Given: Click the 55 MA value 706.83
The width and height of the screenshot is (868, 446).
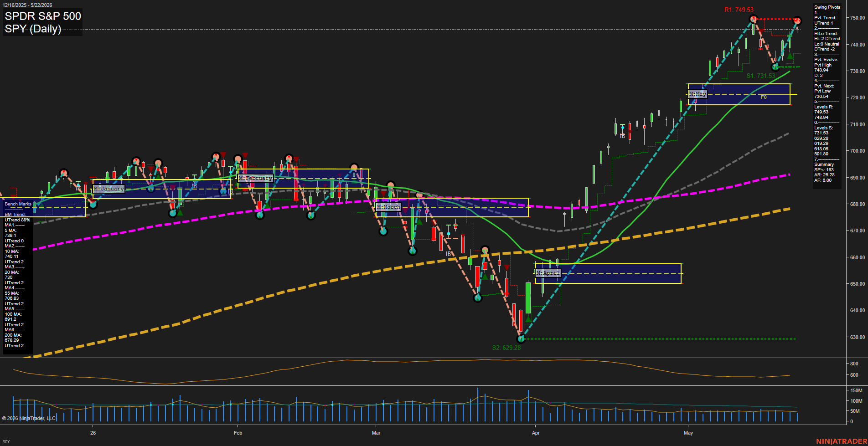Looking at the screenshot, I should 12,298.
